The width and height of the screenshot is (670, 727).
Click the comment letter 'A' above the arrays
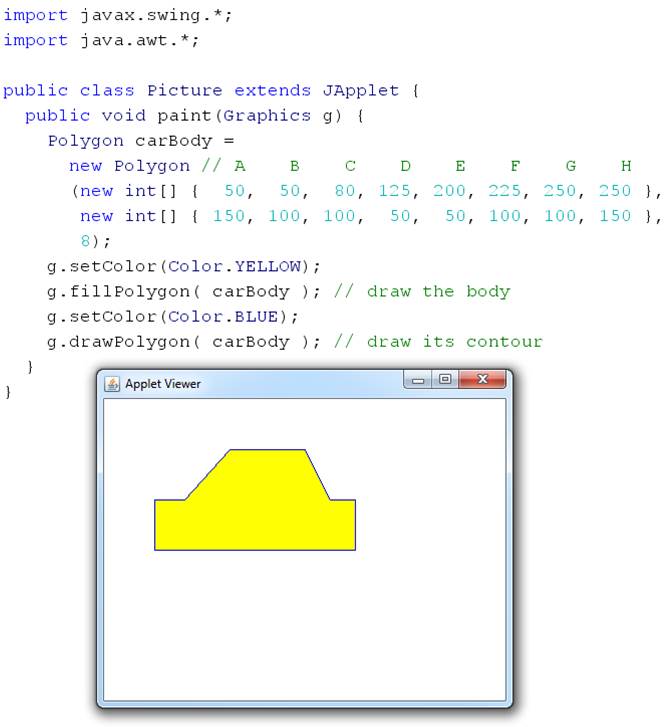click(x=239, y=166)
